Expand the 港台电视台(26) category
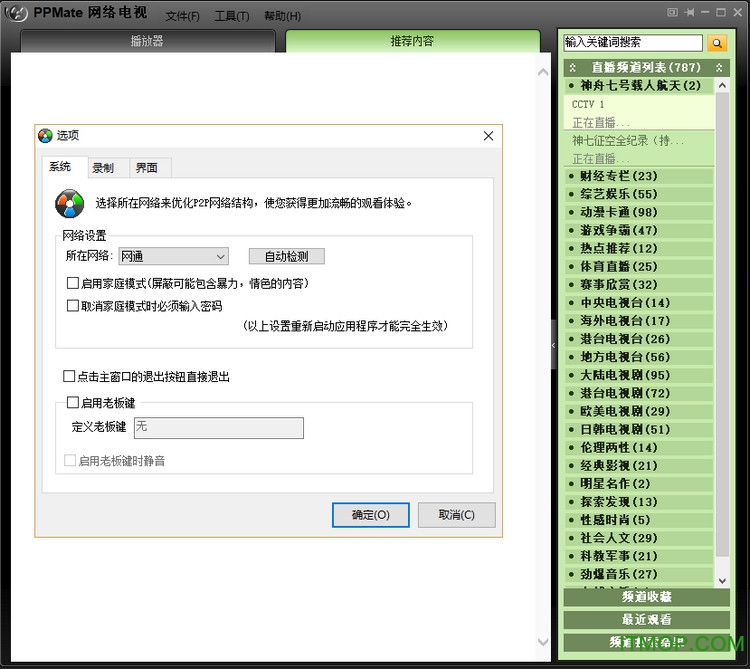The height and width of the screenshot is (669, 750). click(639, 339)
